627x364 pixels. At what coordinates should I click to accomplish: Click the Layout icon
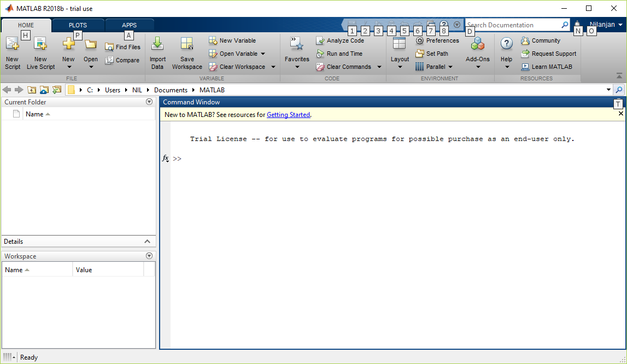(x=400, y=43)
